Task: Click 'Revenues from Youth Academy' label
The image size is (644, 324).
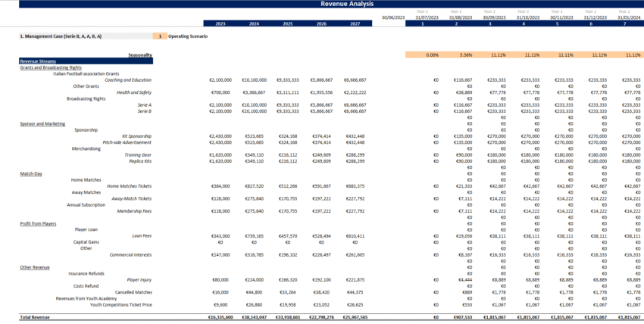Action: [x=86, y=298]
